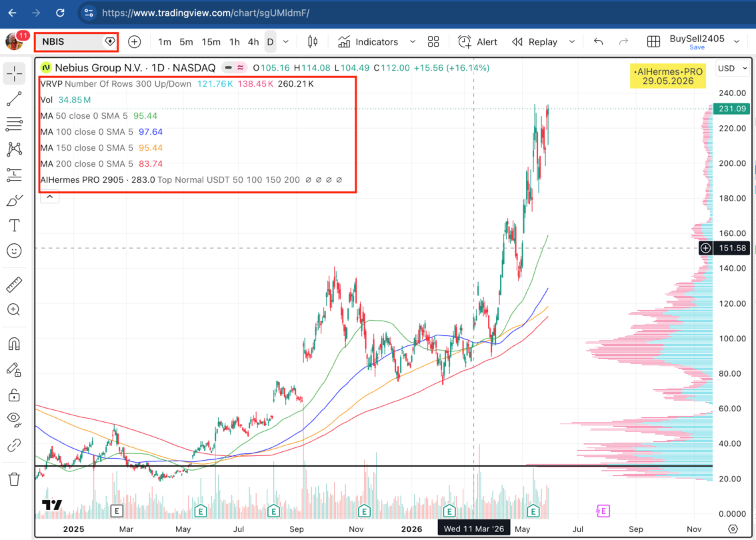Switch to 15m timeframe
This screenshot has height=540, width=756.
(211, 42)
